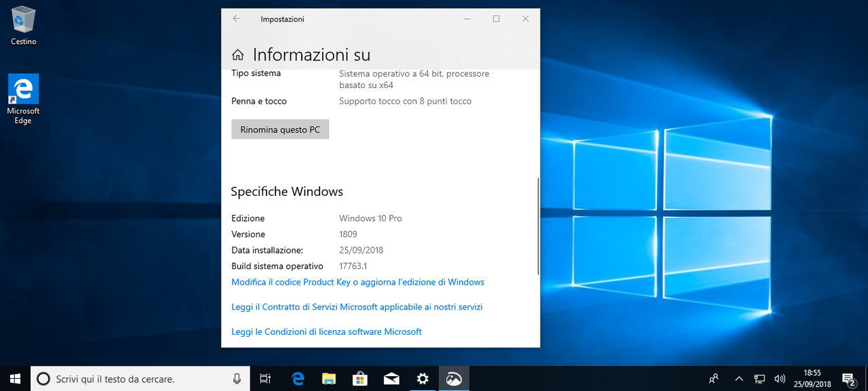The height and width of the screenshot is (391, 868).
Task: Open Modifica il codice Product Key link
Action: point(358,282)
